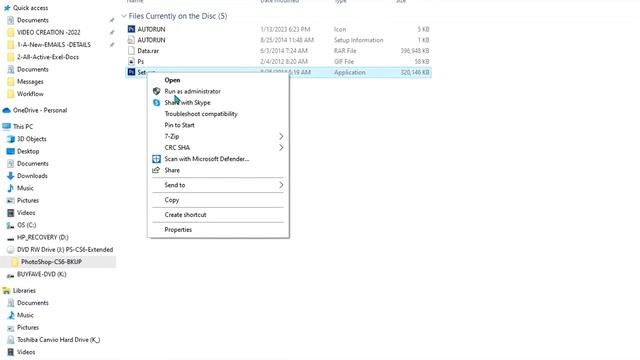640x360 pixels.
Task: Click the 3D Objects cube icon
Action: (11, 139)
